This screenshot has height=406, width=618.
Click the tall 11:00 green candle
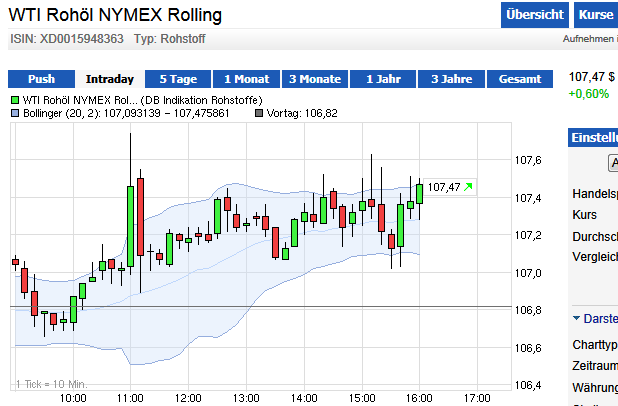click(130, 227)
